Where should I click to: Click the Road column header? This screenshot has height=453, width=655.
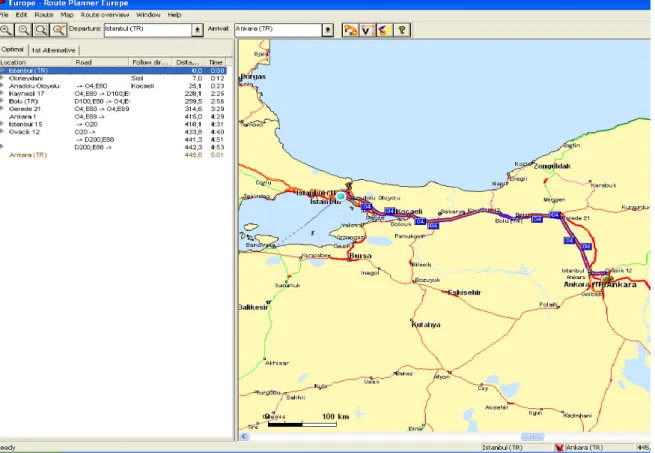tap(100, 62)
